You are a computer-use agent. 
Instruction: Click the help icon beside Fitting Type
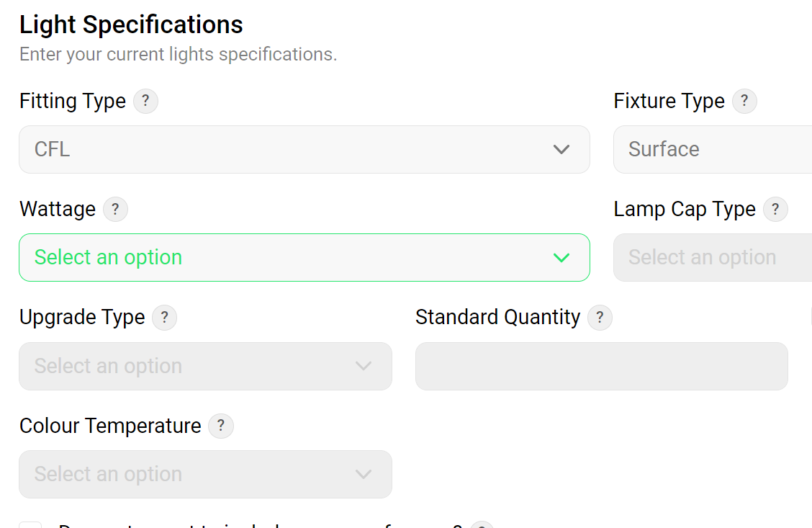pyautogui.click(x=145, y=101)
